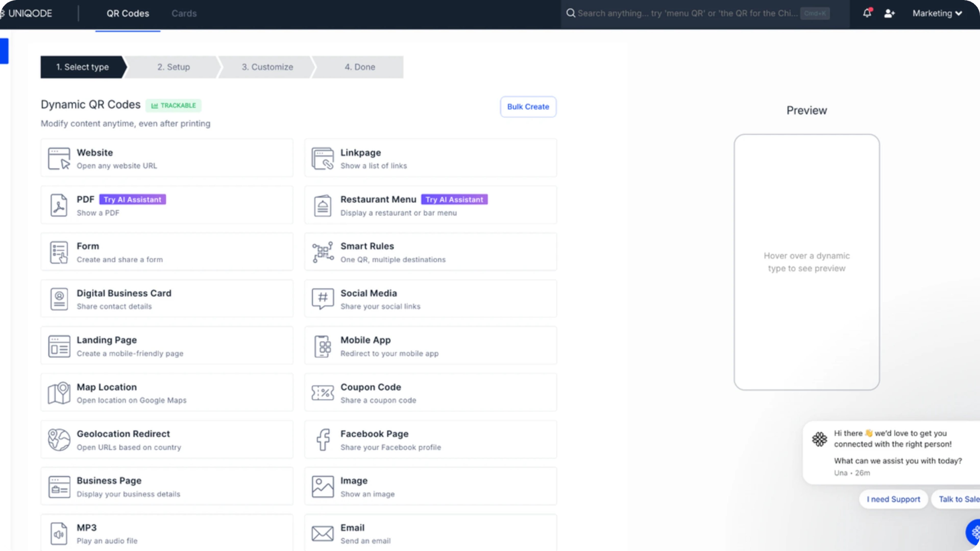Click the Business Page icon
The width and height of the screenshot is (980, 551).
coord(59,487)
